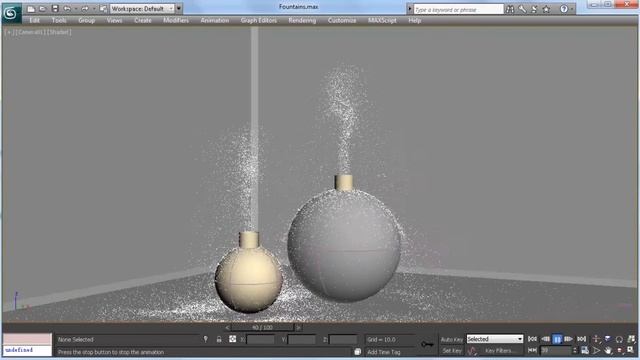This screenshot has width=640, height=360.
Task: Click the lightbulb Isolate Selection icon
Action: 206,339
